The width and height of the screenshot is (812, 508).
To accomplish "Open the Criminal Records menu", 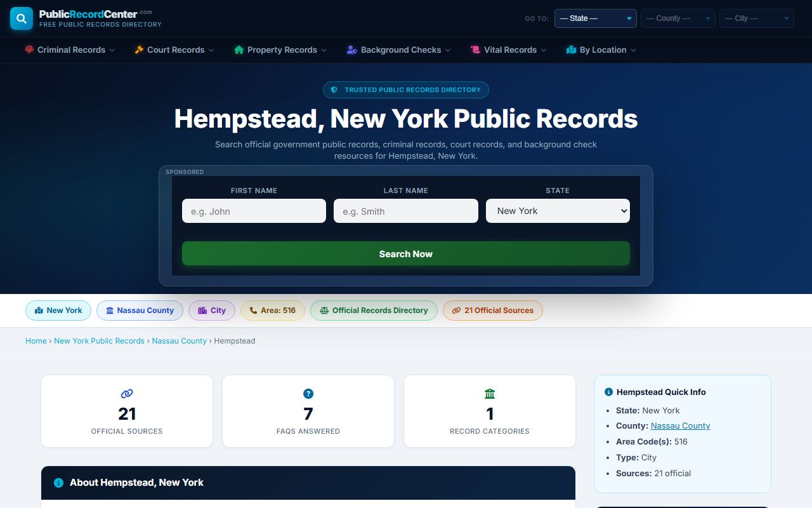I will (x=70, y=50).
